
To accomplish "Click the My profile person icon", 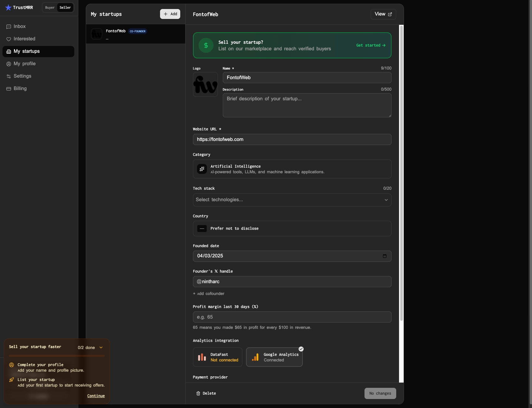I will pyautogui.click(x=9, y=64).
